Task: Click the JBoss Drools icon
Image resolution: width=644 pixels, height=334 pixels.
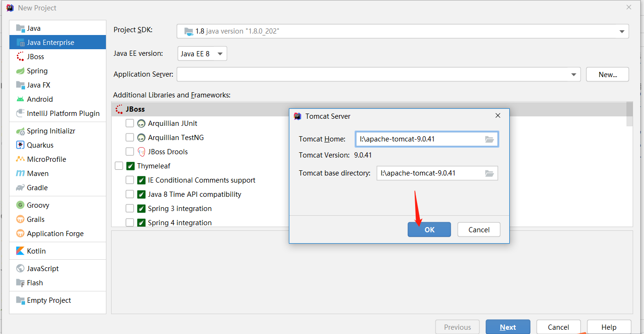Action: [x=141, y=152]
